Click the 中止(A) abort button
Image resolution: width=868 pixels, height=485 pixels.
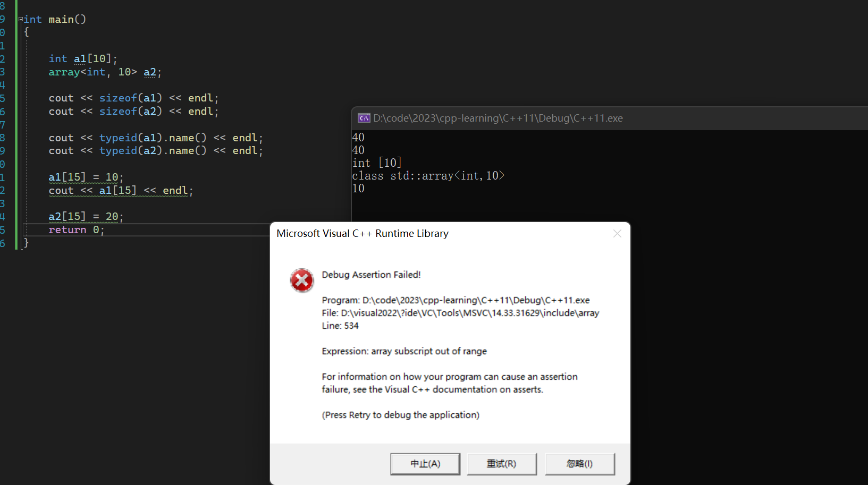click(x=425, y=464)
